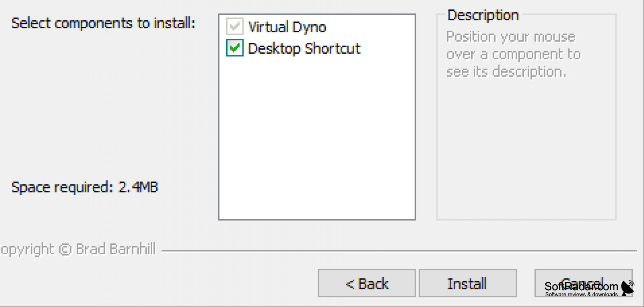
Task: Select the Desktop Shortcut list label
Action: 304,49
